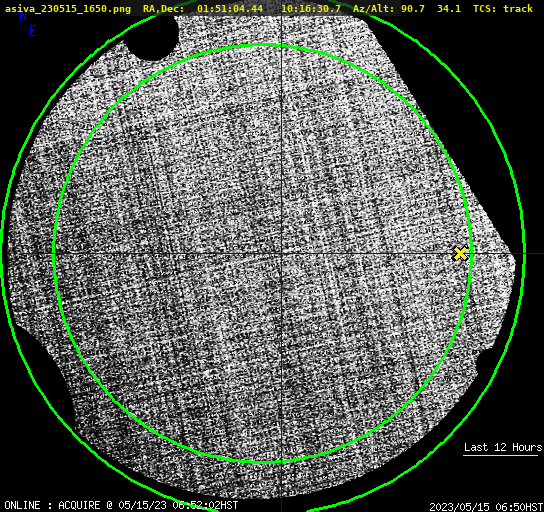
Task: Open the Last 12 Hours link
Action: [503, 447]
